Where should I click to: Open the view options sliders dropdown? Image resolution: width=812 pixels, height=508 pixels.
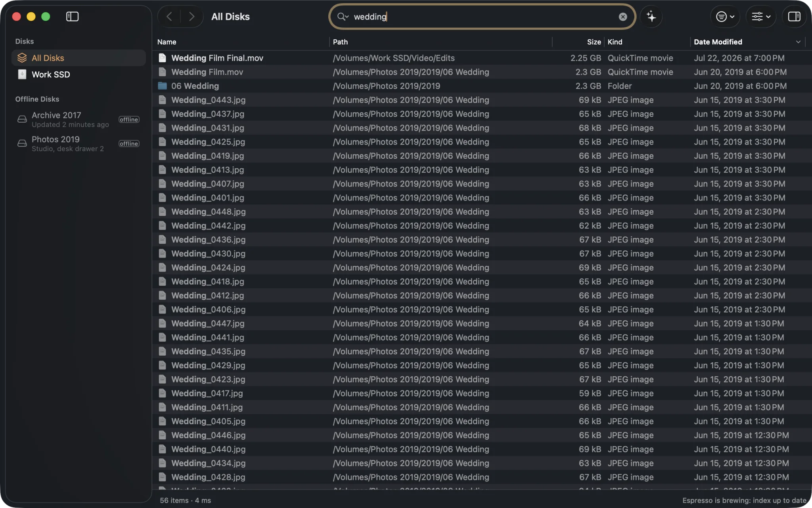[x=761, y=16]
